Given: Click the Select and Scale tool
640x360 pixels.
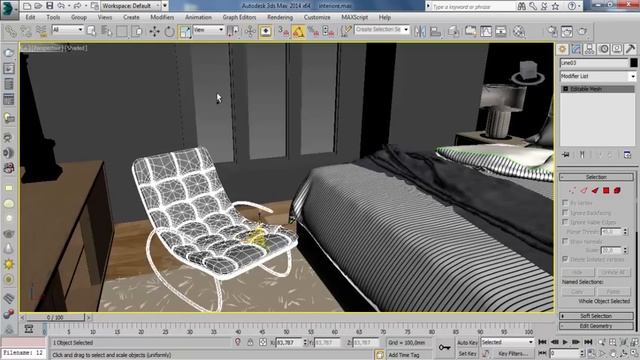Looking at the screenshot, I should [x=184, y=31].
